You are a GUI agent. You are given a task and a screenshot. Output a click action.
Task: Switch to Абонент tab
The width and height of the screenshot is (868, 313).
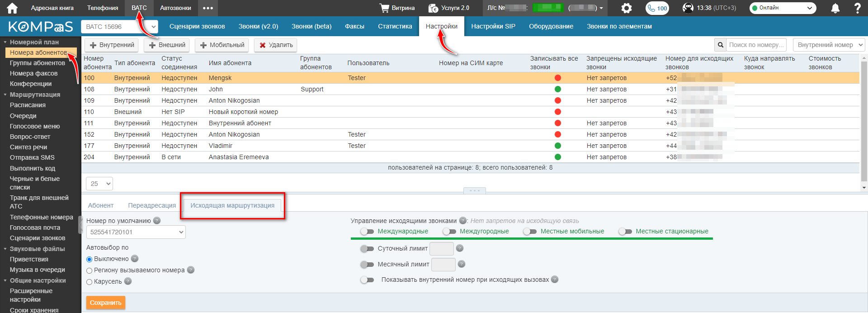tap(101, 205)
